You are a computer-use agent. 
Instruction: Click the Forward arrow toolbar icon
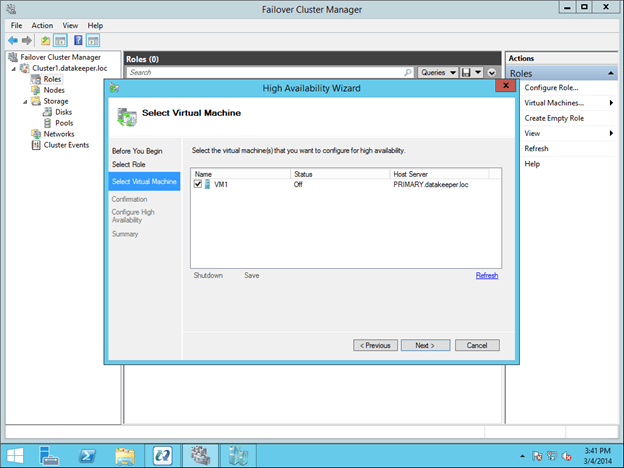(26, 41)
